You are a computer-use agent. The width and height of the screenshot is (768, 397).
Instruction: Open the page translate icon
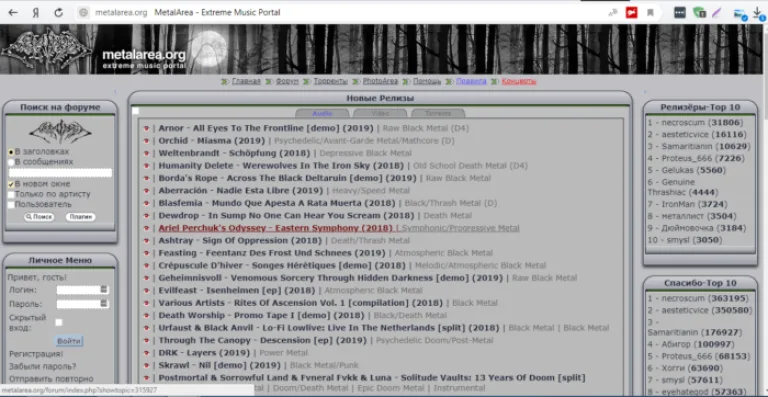613,13
